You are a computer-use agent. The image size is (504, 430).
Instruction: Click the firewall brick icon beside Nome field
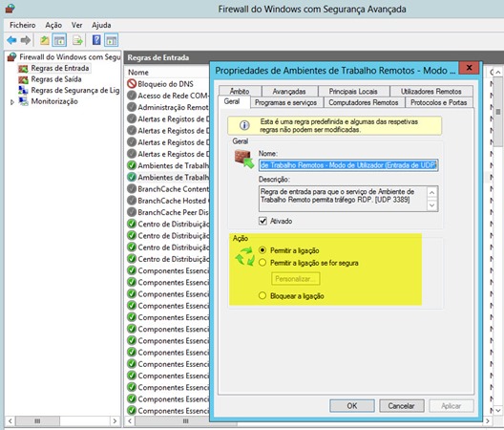coord(244,159)
